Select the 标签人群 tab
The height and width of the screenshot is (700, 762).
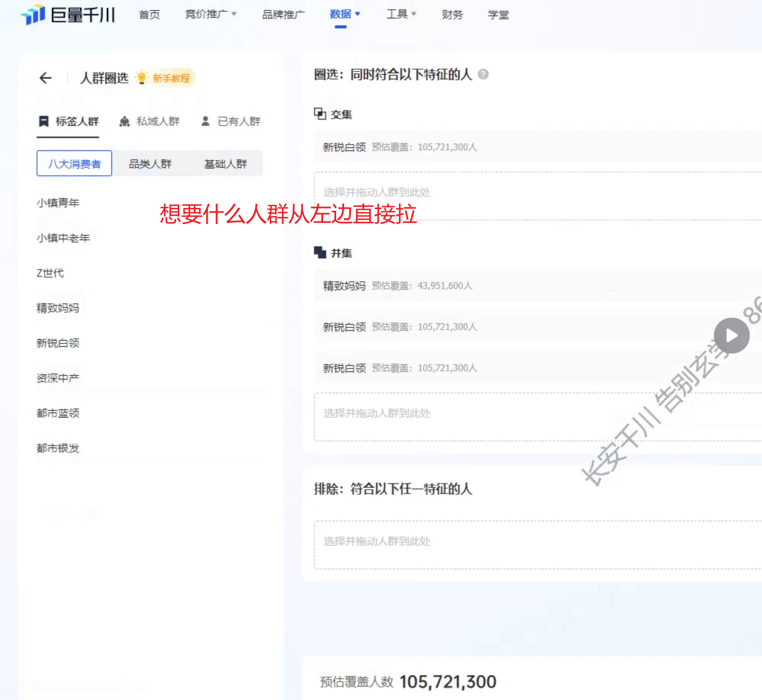[68, 121]
